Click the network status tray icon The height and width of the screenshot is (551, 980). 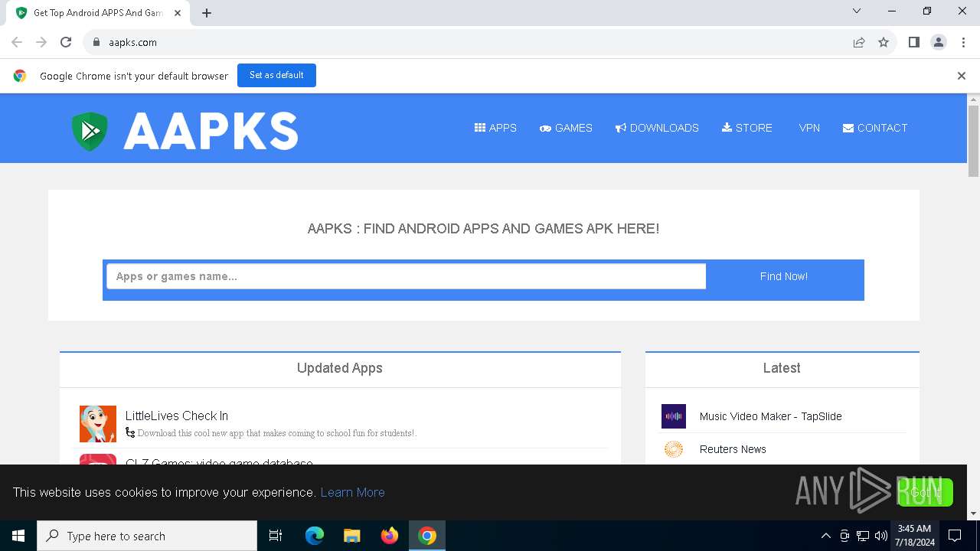[x=863, y=536]
